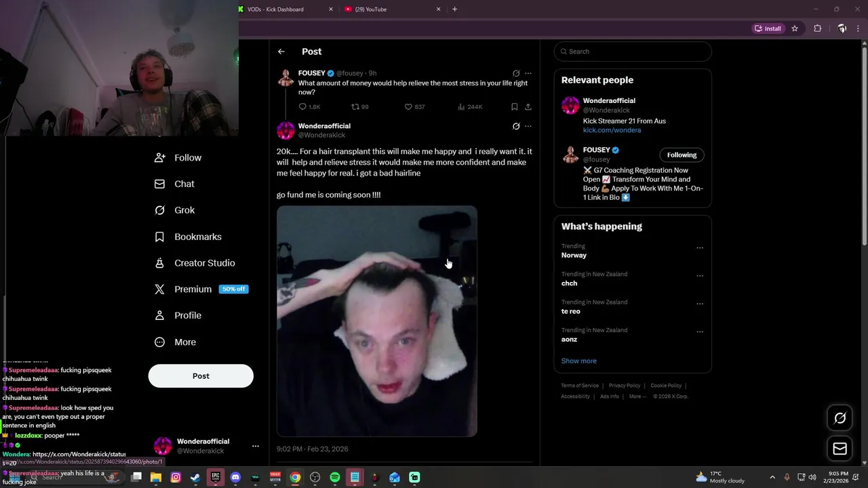
Task: Open account menu dots beside Wonderaofficial
Action: click(x=256, y=446)
